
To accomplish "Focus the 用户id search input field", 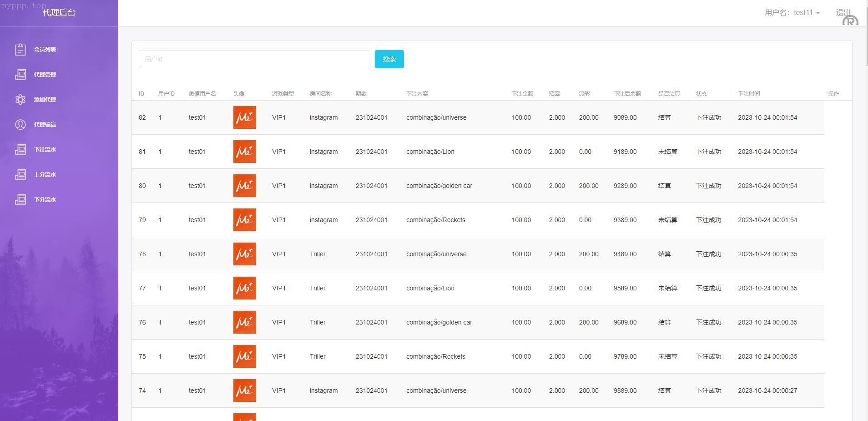I will coord(254,59).
